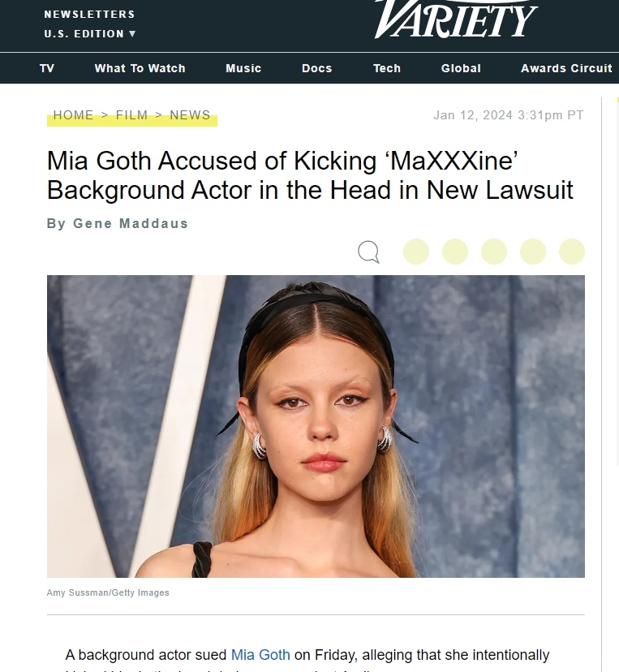Click the first round share icon
The height and width of the screenshot is (672, 619).
point(416,252)
